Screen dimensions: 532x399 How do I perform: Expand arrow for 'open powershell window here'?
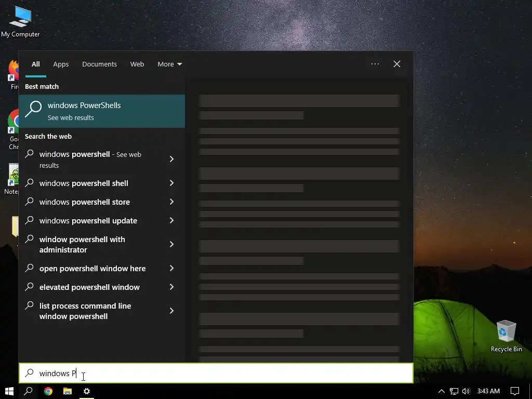point(171,269)
